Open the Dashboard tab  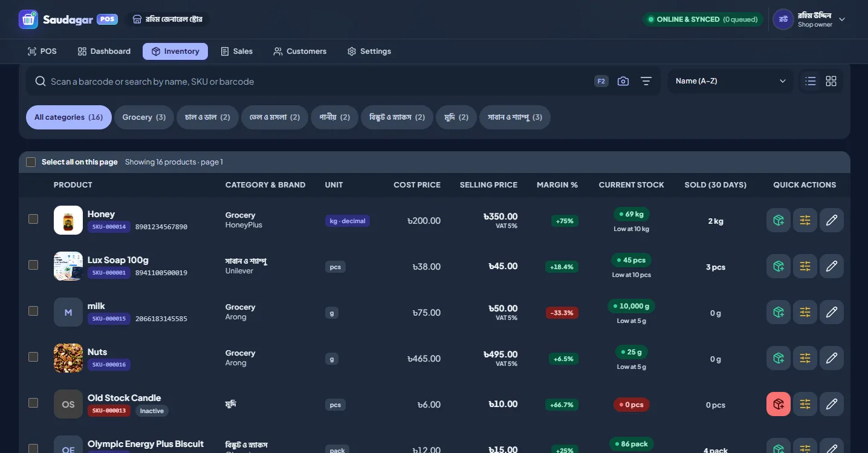coord(104,51)
